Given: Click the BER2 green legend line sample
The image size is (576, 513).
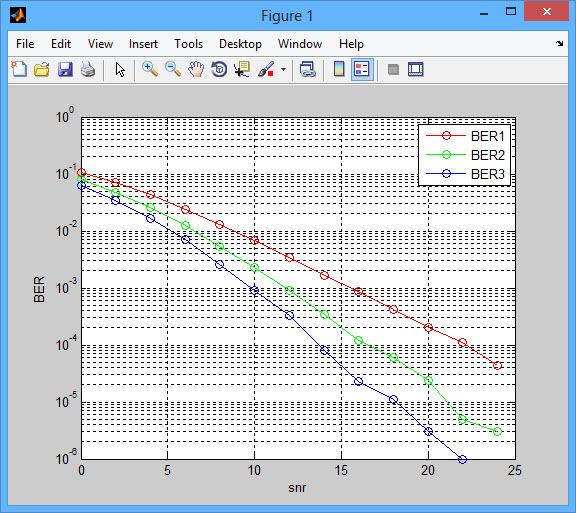Looking at the screenshot, I should pyautogui.click(x=446, y=155).
